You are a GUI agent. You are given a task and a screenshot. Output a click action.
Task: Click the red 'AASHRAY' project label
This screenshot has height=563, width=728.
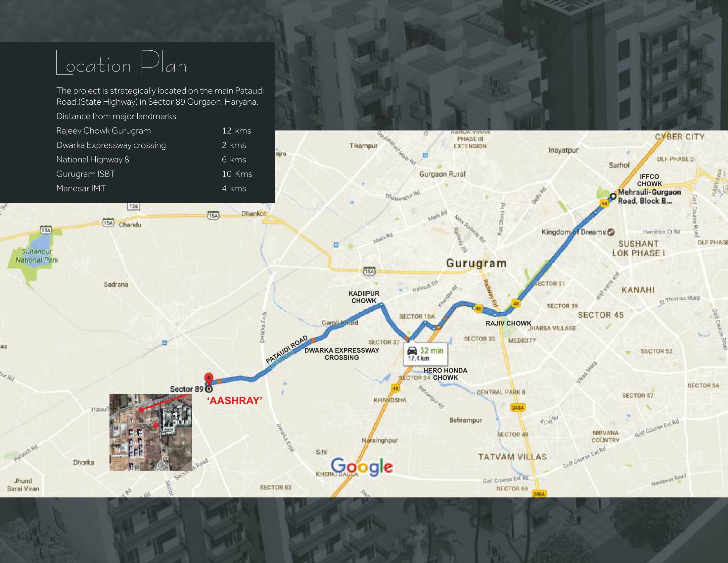coord(235,401)
